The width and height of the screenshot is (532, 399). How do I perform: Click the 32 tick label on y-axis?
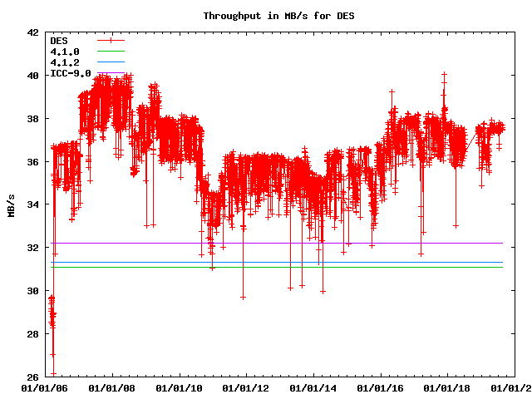pyautogui.click(x=32, y=248)
